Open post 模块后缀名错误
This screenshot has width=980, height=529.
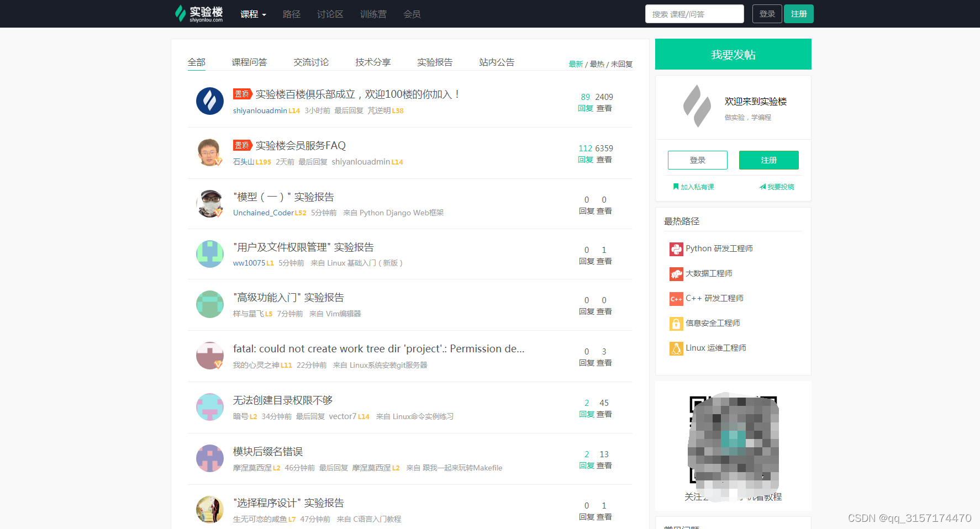(268, 452)
